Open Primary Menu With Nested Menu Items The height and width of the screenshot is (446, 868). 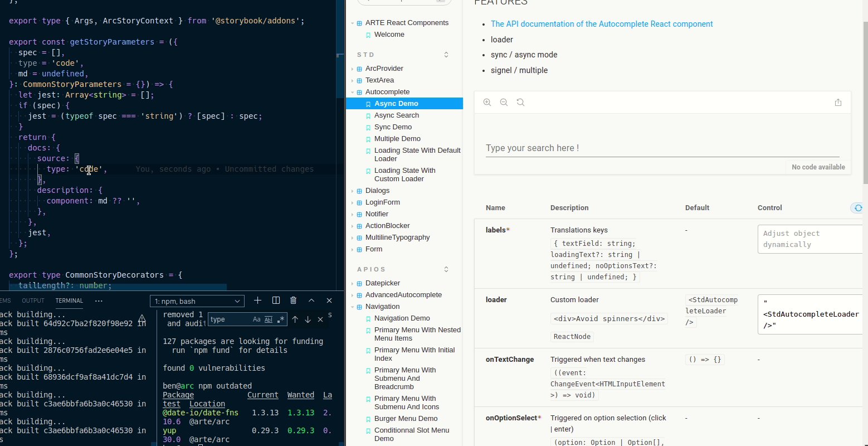417,334
